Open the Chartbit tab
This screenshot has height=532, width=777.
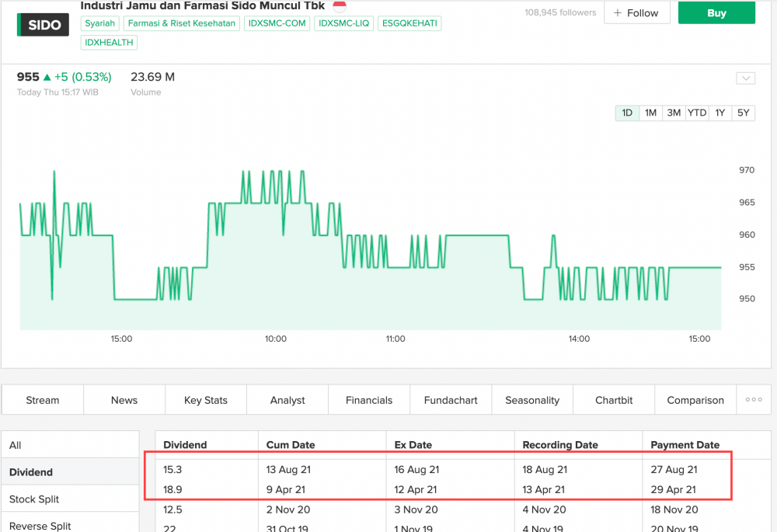614,400
